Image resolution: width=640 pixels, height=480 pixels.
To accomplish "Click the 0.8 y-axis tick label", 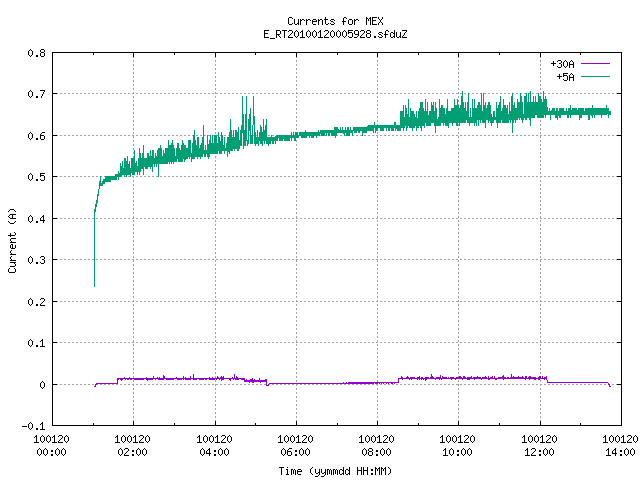I will pos(36,53).
